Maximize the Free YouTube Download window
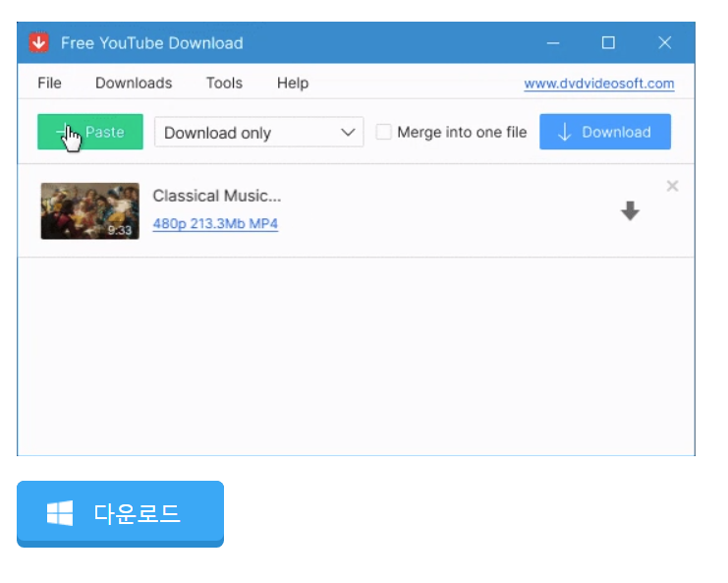 click(x=608, y=42)
